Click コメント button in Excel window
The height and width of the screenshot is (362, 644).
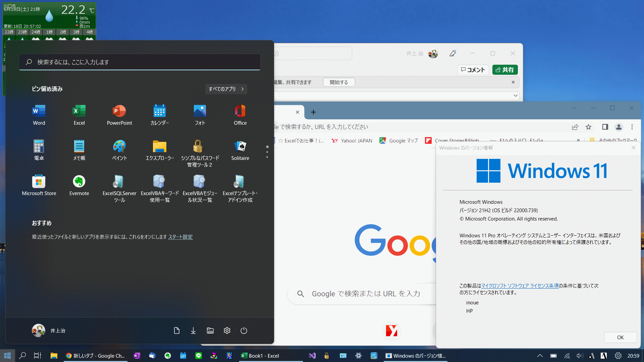(x=473, y=70)
